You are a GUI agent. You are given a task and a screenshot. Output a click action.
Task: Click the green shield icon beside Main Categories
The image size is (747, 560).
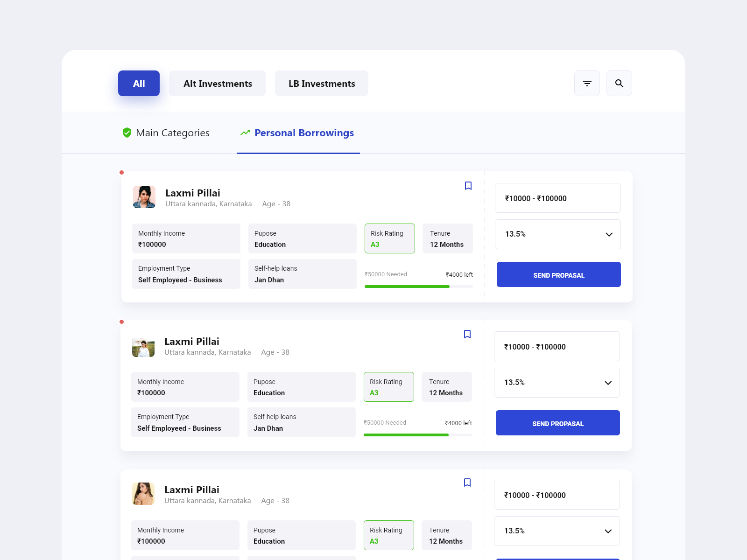coord(127,133)
